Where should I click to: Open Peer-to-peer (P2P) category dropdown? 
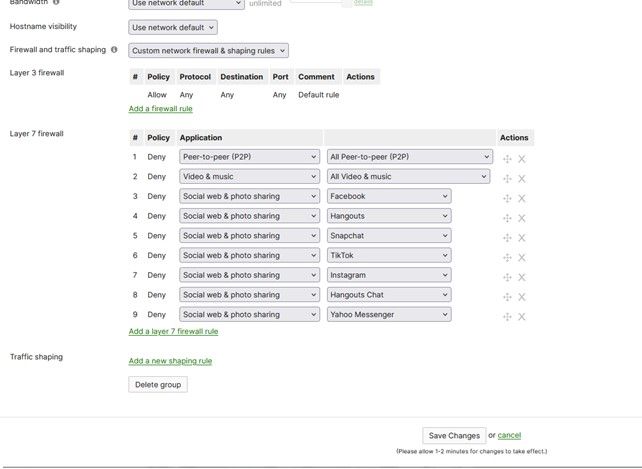pyautogui.click(x=249, y=157)
